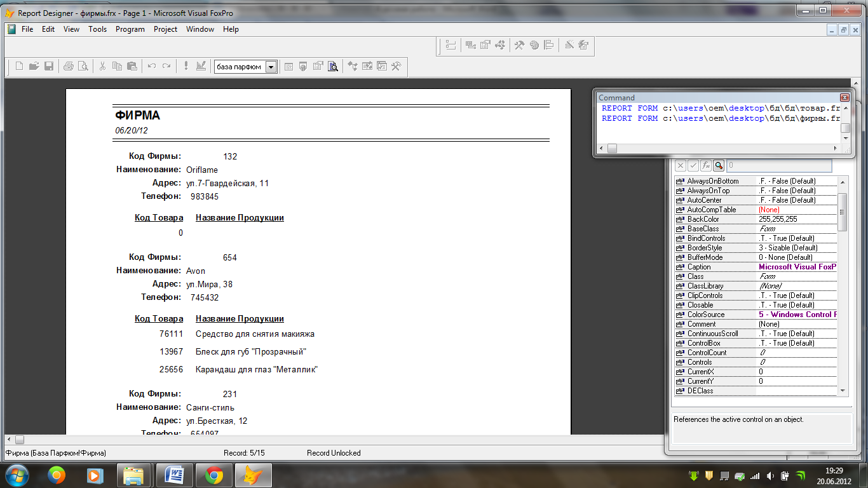Click the report preview horizontal scrollbar thumb
The width and height of the screenshot is (868, 488).
[20, 440]
